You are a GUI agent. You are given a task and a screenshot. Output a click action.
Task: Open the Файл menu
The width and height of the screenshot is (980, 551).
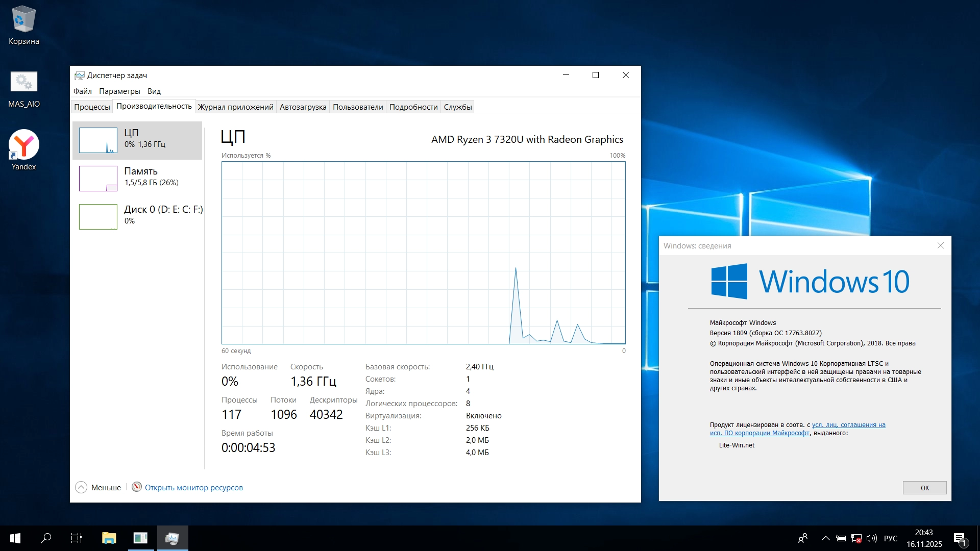pos(82,91)
